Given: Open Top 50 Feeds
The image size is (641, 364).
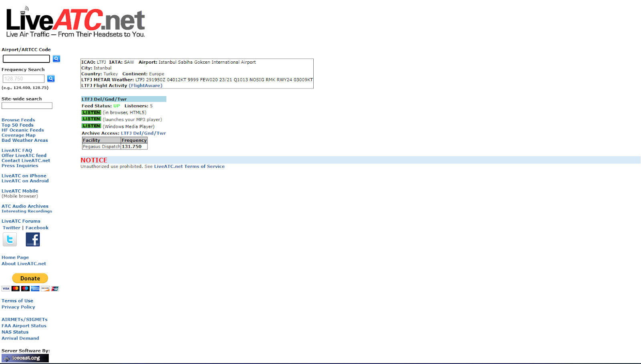Looking at the screenshot, I should 18,125.
